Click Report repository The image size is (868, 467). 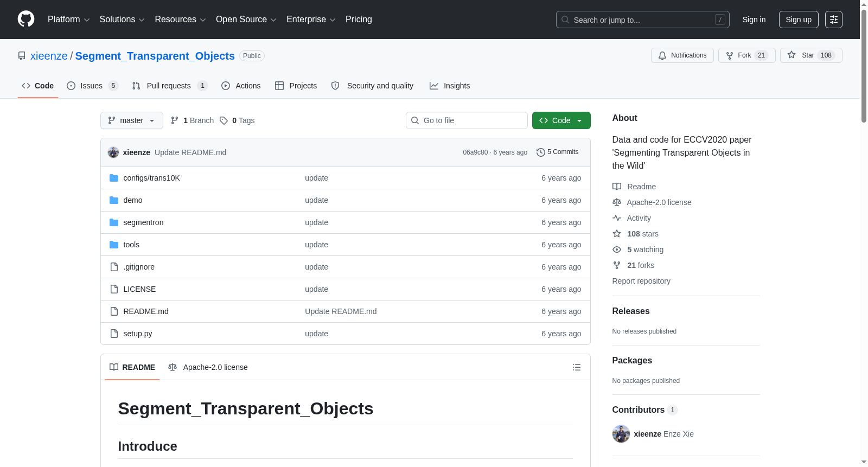coord(641,281)
